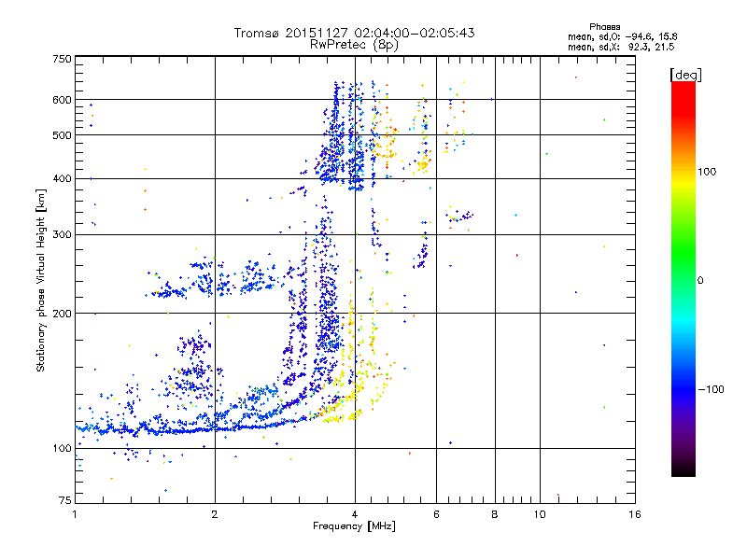The image size is (747, 560).
Task: Click the 'RwPretec (8p)' subtitle
Action: click(354, 45)
